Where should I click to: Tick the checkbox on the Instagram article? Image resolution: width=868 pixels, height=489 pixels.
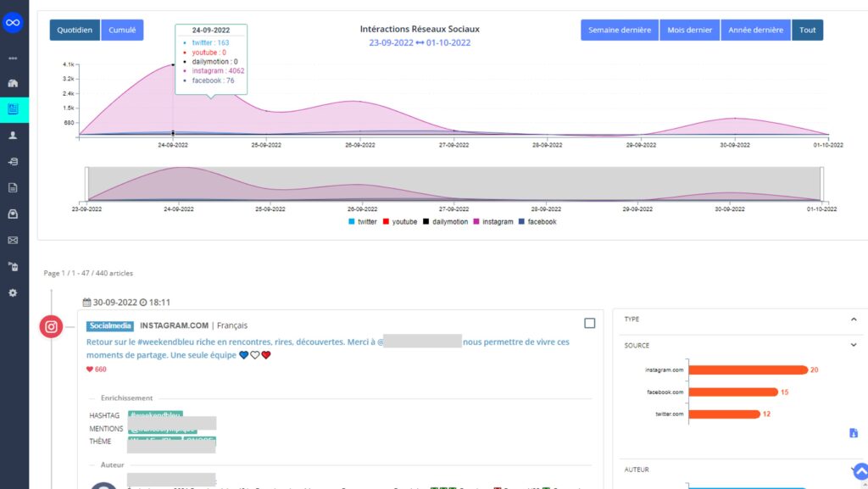click(x=590, y=323)
